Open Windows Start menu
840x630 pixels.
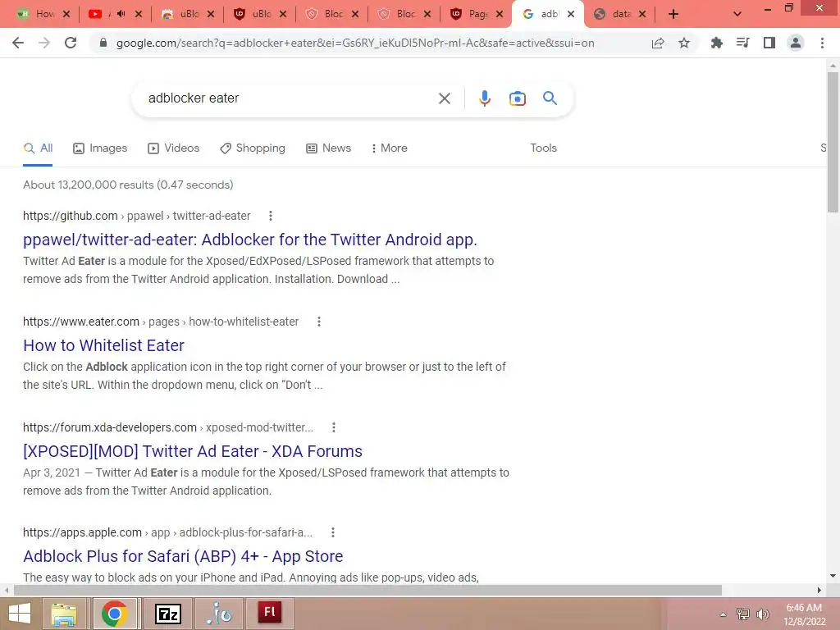pyautogui.click(x=20, y=614)
